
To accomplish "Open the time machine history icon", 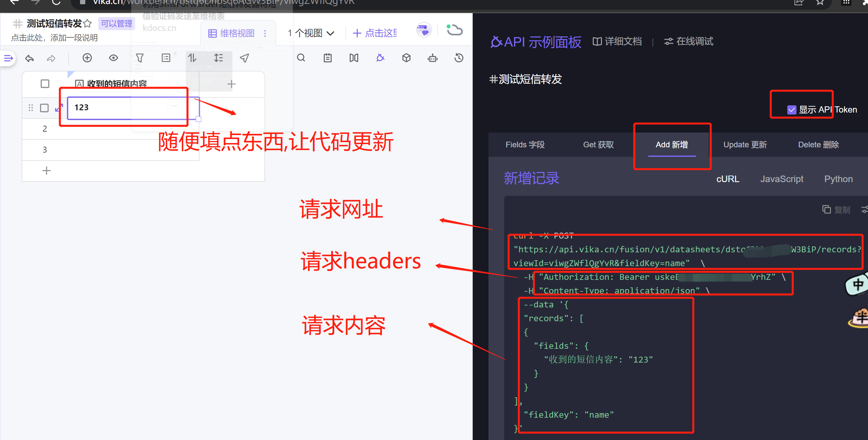I will click(x=459, y=58).
